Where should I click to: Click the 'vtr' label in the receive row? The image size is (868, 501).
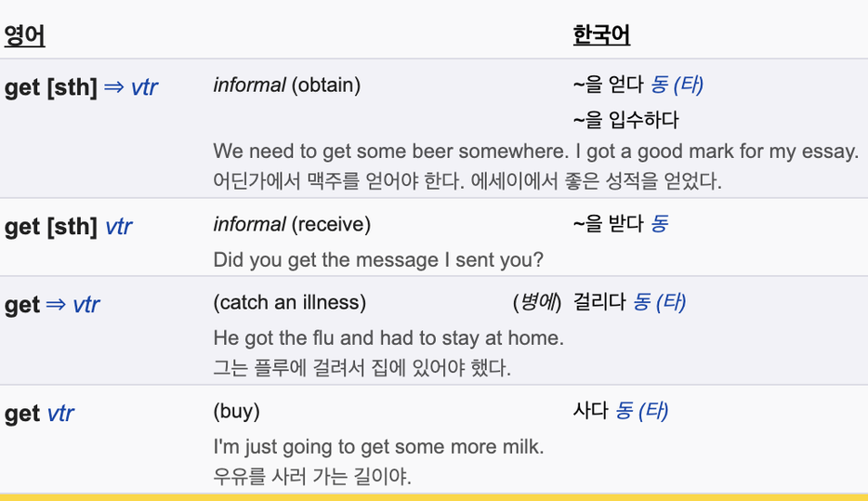pyautogui.click(x=118, y=227)
